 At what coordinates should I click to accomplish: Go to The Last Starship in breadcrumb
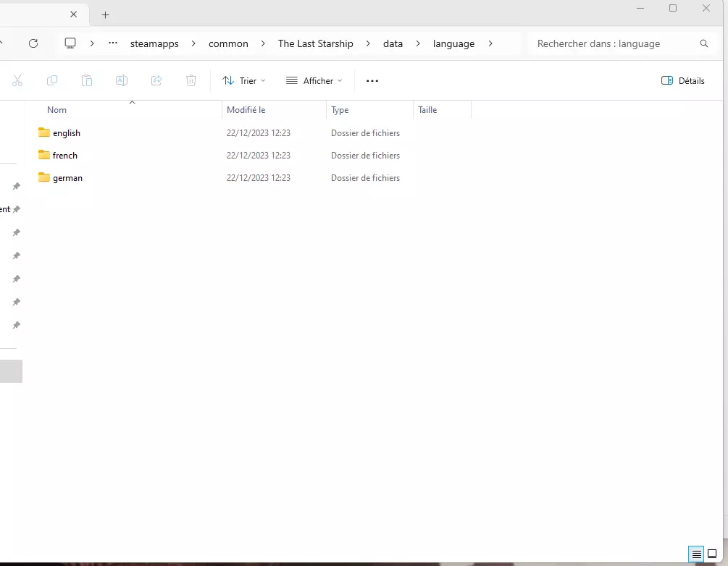pos(315,43)
